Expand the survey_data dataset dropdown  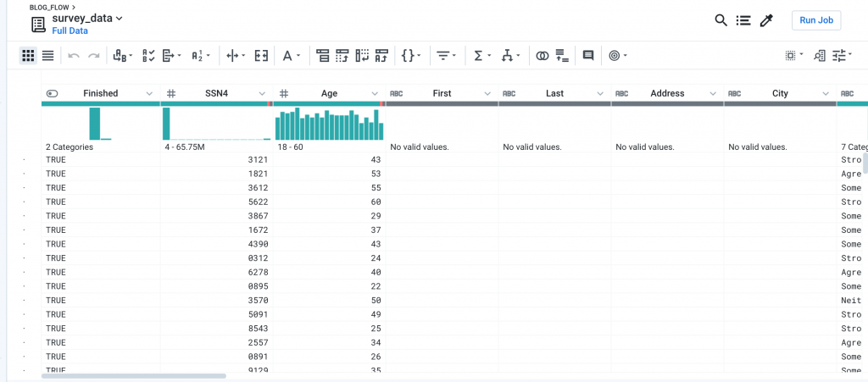87,18
